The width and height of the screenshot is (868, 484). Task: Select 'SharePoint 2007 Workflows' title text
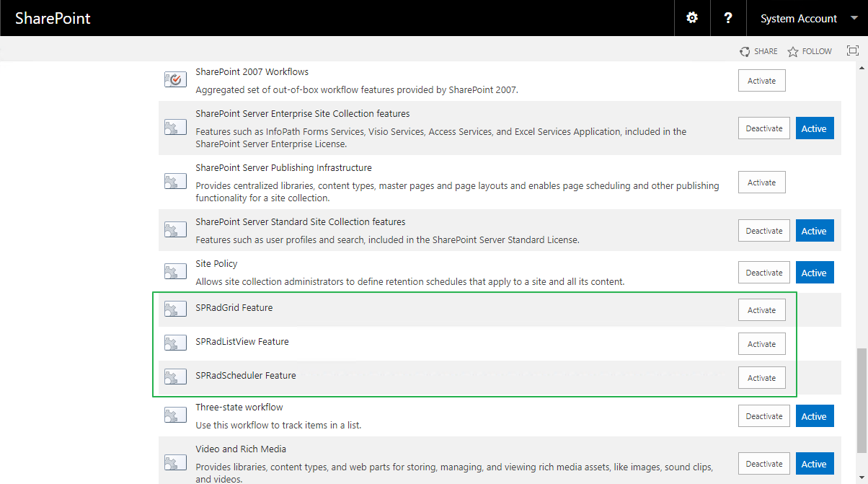(x=252, y=72)
